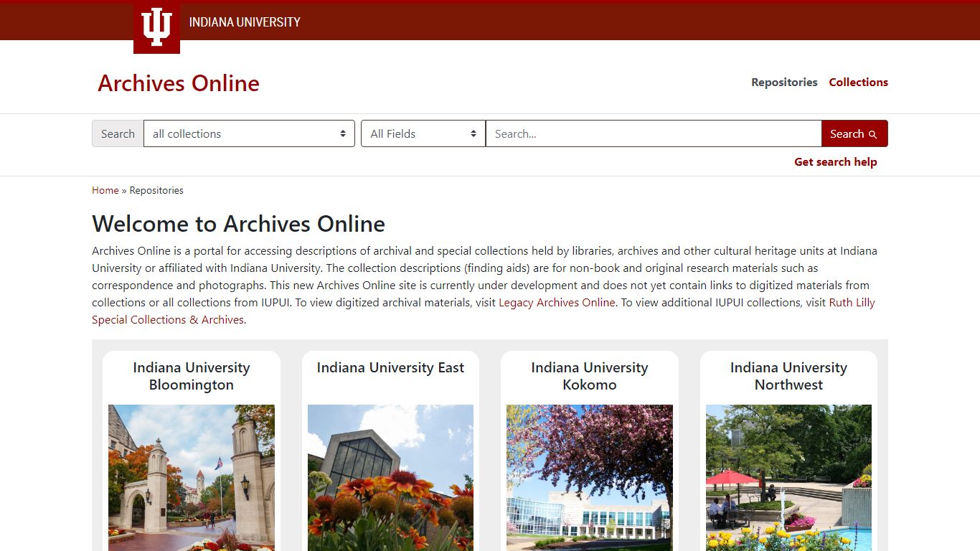Click the gray 'Search' label before dropdown
The width and height of the screenshot is (980, 551).
118,133
